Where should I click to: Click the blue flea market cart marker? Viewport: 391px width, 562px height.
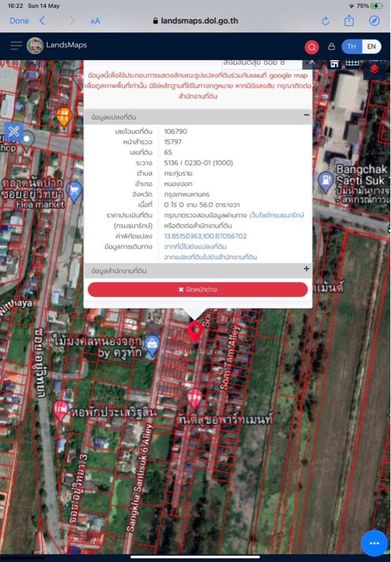pos(75,192)
